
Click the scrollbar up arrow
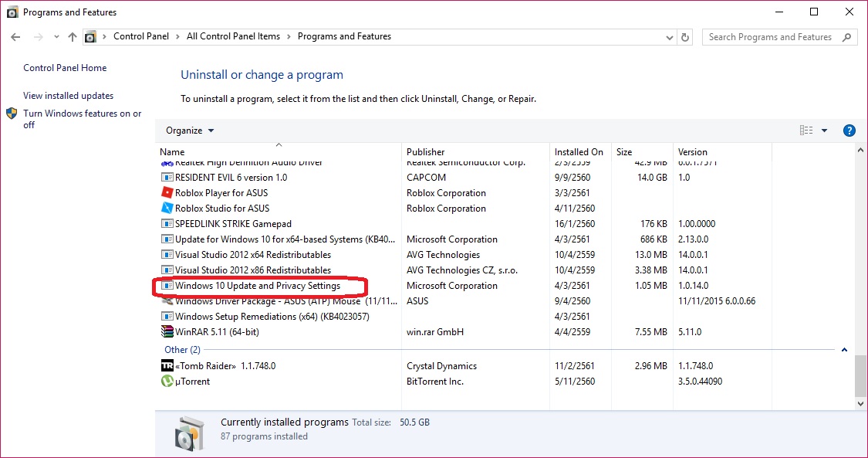861,151
